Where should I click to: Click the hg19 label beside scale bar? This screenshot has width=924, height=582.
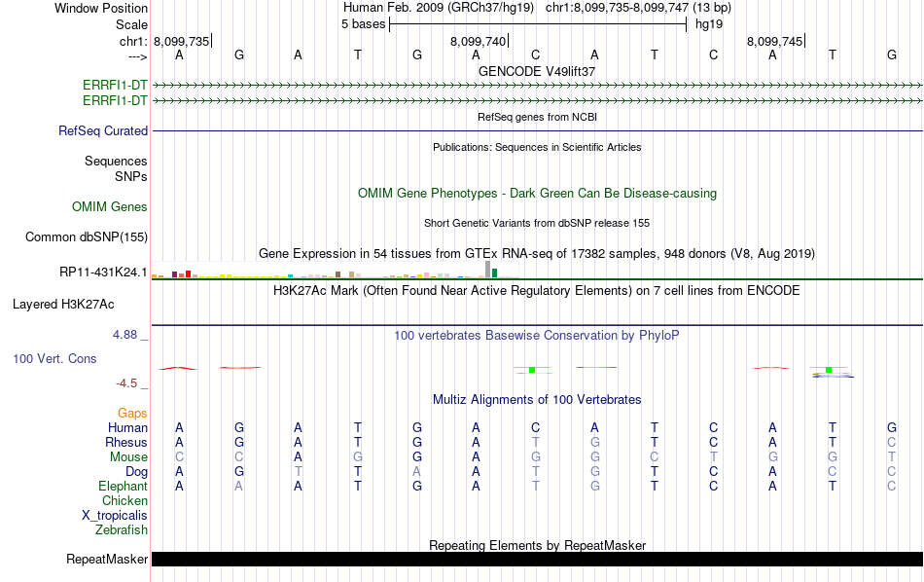tap(708, 24)
